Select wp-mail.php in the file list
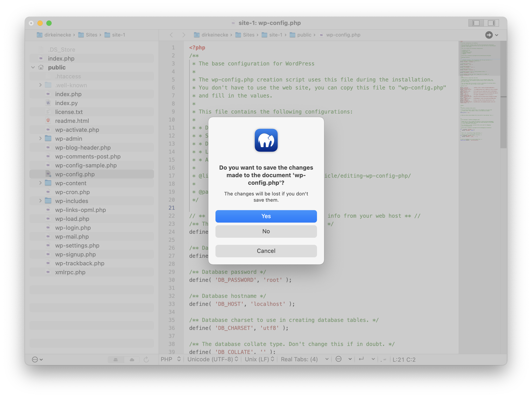The image size is (532, 398). click(91, 236)
